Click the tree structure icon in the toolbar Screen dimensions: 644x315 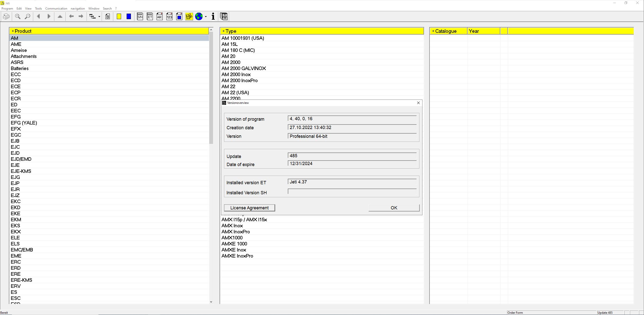93,17
